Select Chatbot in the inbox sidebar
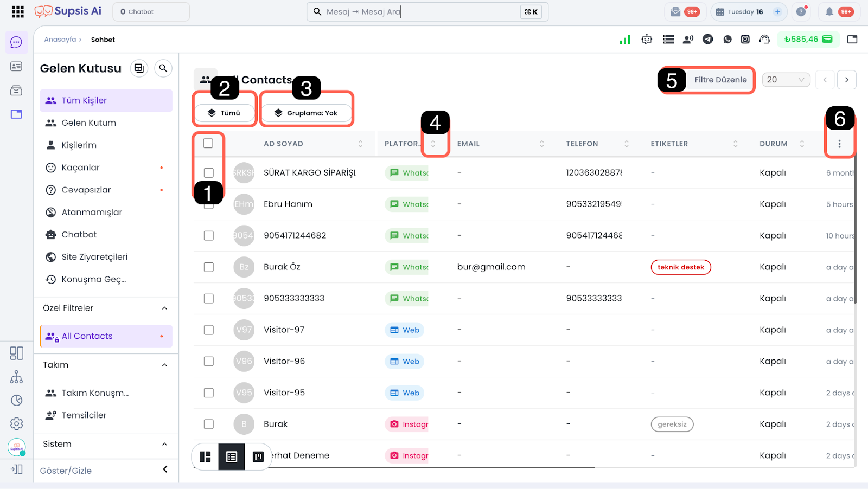Screen dimensions: 868x489 coord(79,234)
